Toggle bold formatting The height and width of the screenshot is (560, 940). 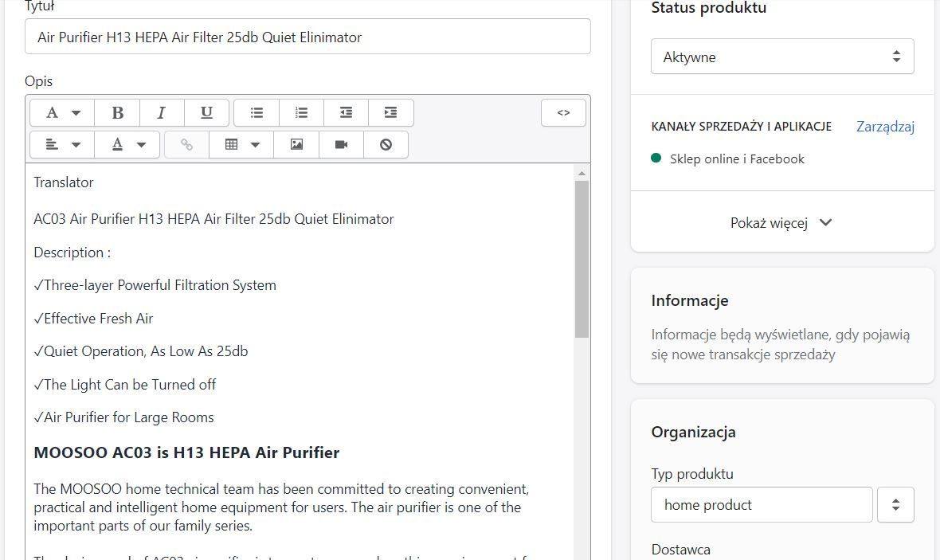point(118,113)
